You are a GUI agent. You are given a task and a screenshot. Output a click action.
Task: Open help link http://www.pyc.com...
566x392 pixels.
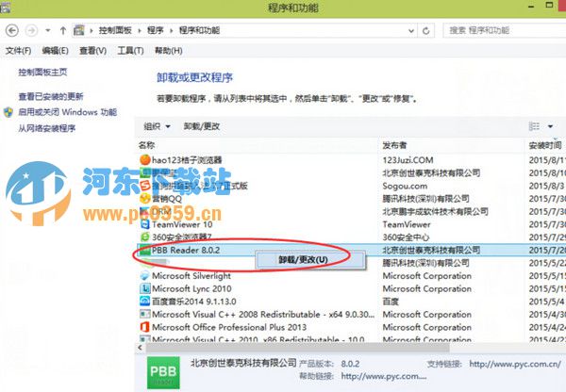384,377
